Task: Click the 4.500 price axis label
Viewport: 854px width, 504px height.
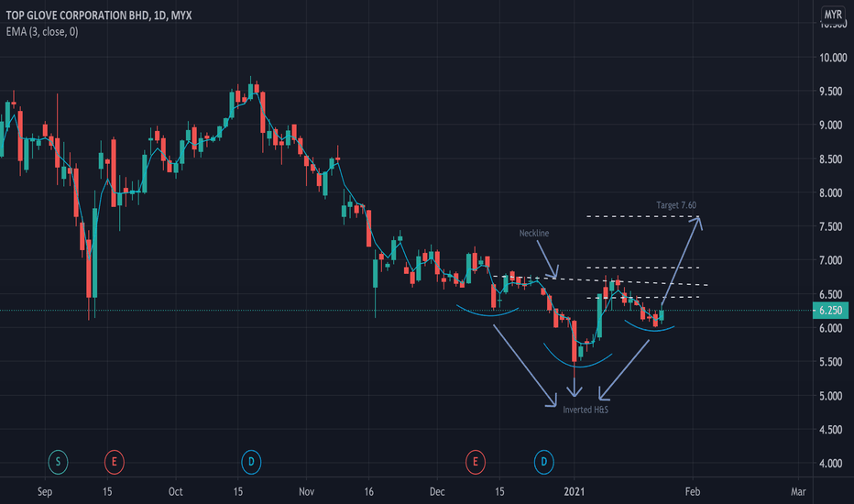Action: pos(833,430)
